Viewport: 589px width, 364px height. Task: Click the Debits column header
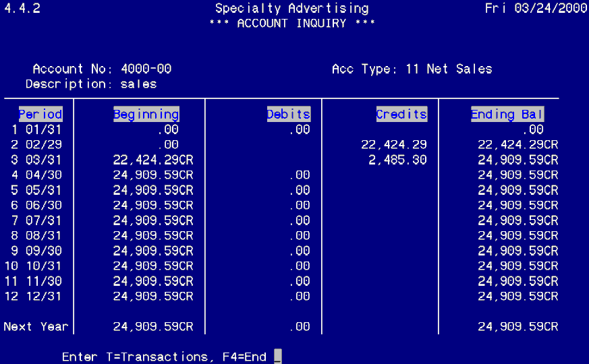click(288, 114)
